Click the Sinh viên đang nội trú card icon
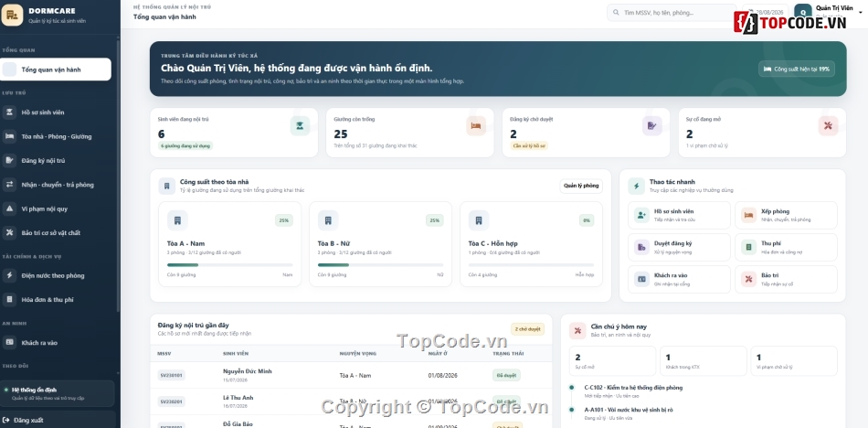This screenshot has height=428, width=868. click(x=300, y=126)
